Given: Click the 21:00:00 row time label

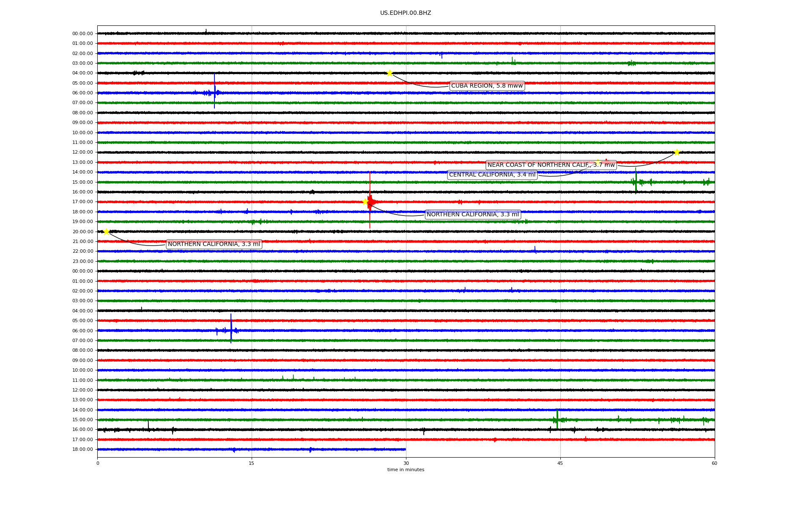Looking at the screenshot, I should click(82, 242).
